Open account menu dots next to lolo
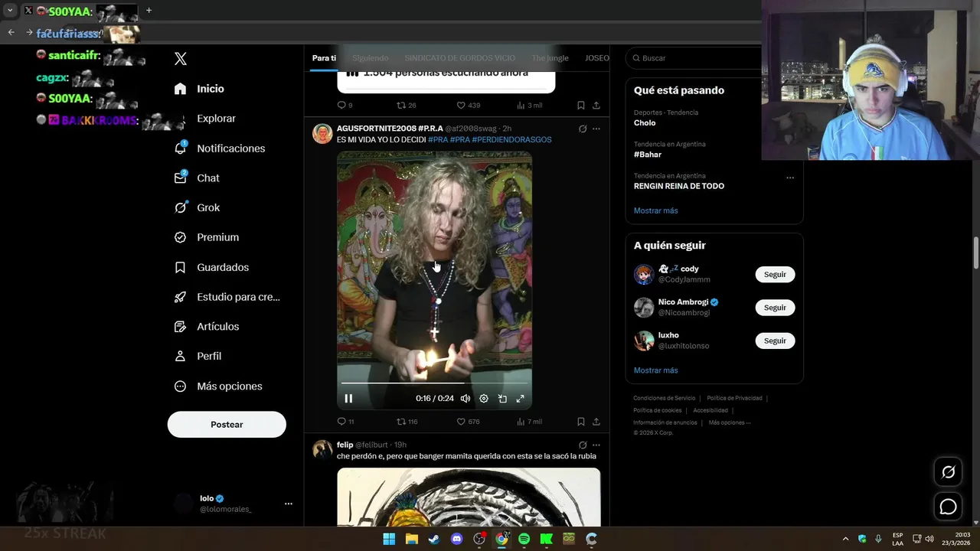This screenshot has height=551, width=980. coord(289,504)
